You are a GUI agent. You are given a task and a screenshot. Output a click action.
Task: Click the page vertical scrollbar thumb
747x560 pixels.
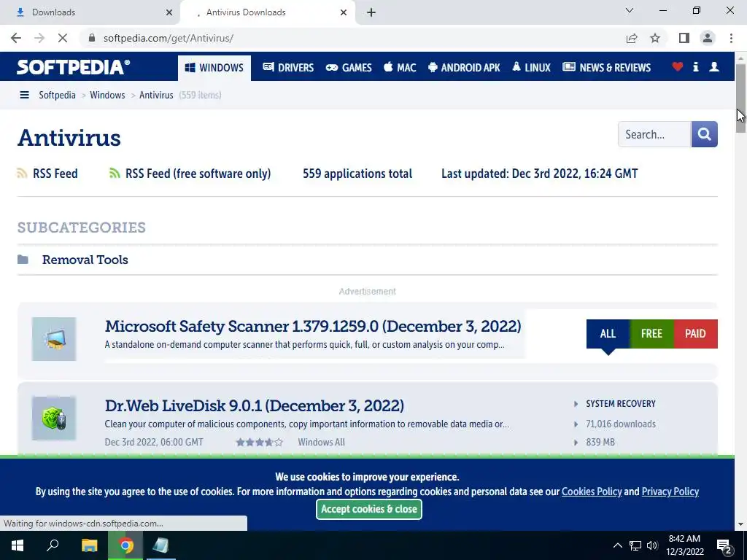coord(741,98)
